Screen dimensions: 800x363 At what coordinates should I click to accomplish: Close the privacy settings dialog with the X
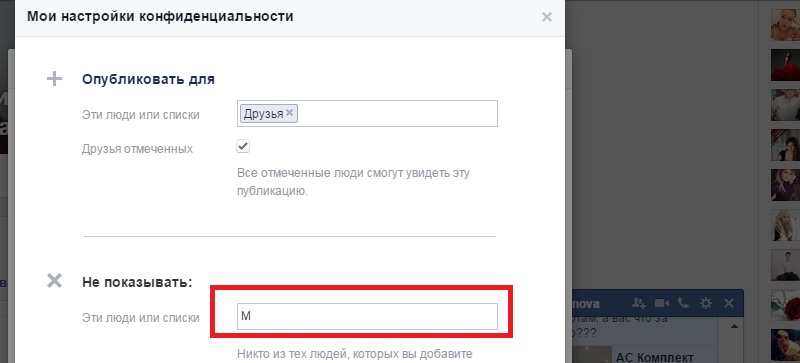[x=546, y=17]
